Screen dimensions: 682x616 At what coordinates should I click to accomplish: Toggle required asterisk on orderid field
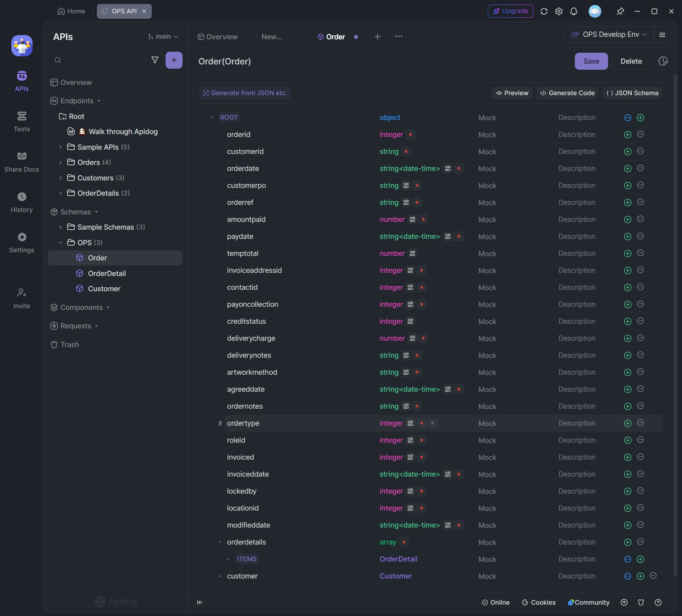click(x=410, y=134)
